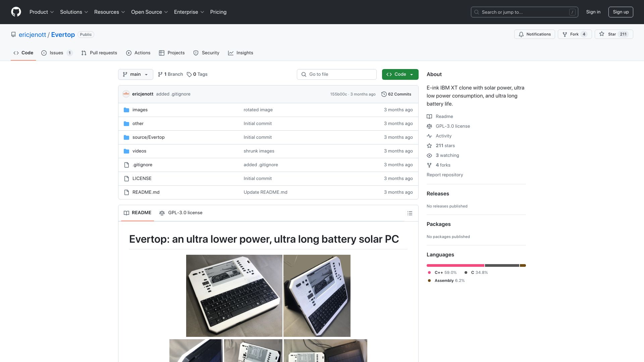Select the Code tab
This screenshot has height=362, width=644.
click(23, 53)
